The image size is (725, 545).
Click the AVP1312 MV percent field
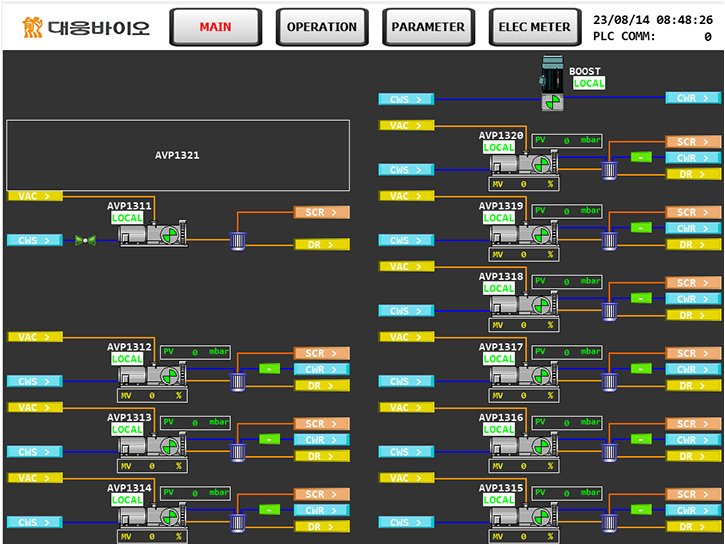pos(152,396)
